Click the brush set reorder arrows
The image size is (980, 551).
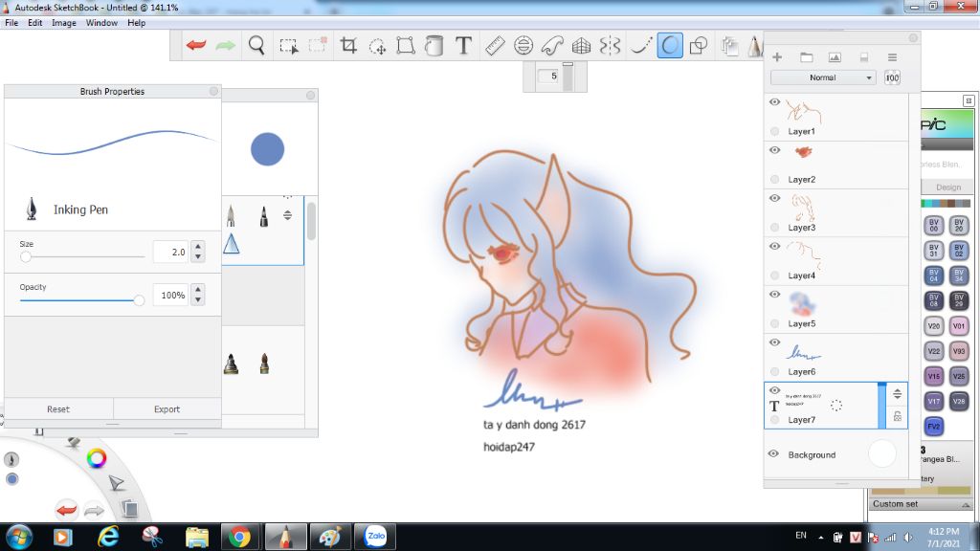click(287, 215)
